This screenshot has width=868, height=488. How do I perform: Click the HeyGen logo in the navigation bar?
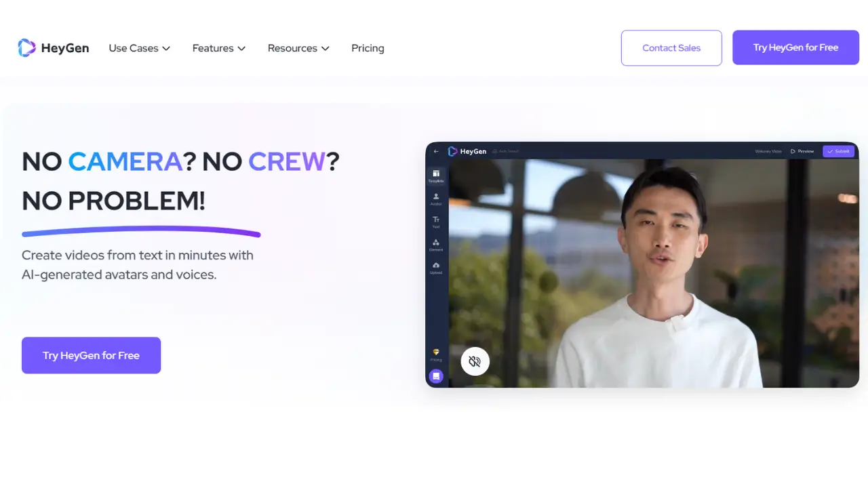point(54,48)
